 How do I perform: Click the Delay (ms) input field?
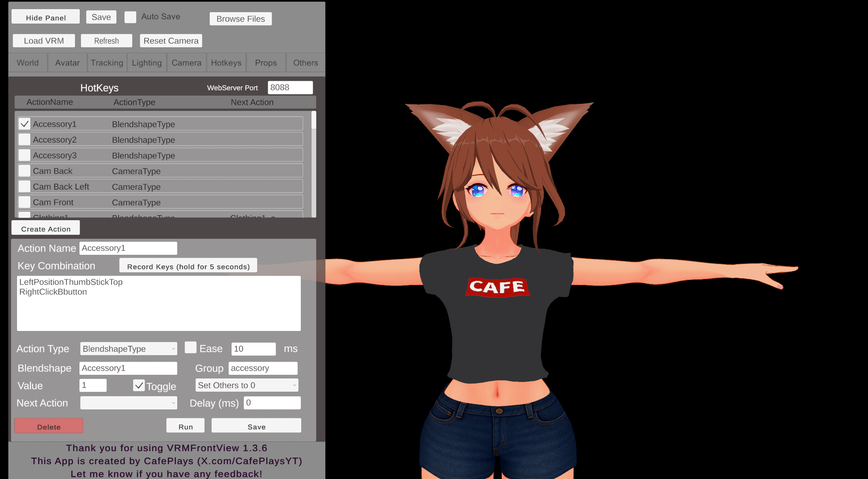[272, 403]
